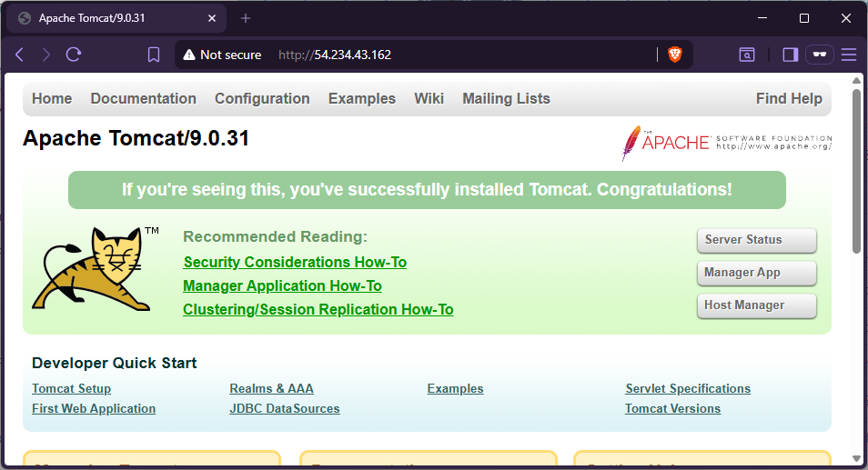
Task: Click the Server Status button
Action: [757, 240]
